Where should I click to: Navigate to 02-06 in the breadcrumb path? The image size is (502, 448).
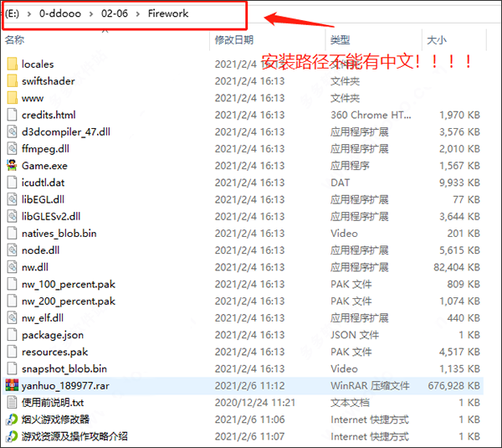(x=114, y=14)
